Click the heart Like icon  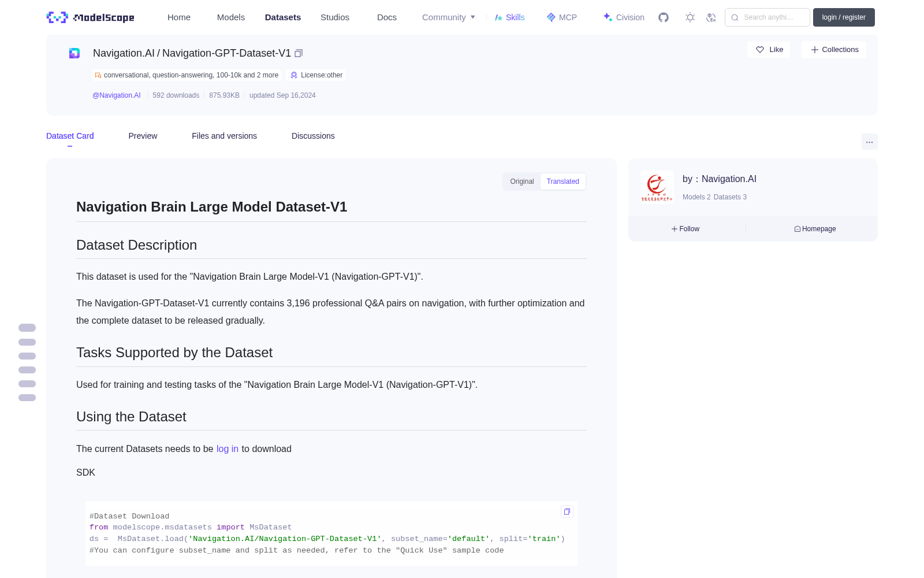pyautogui.click(x=760, y=50)
